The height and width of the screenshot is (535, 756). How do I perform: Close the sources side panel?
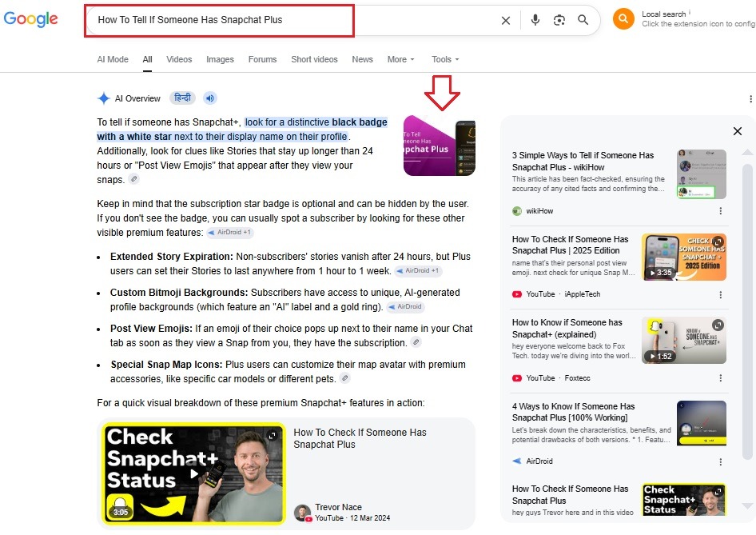coord(737,130)
